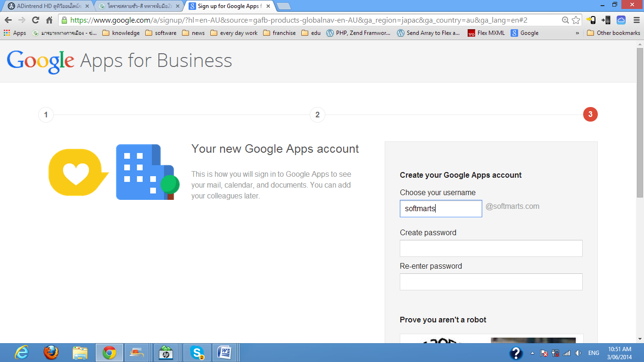This screenshot has height=362, width=644.
Task: Show hidden tray icons arrow
Action: tap(533, 353)
